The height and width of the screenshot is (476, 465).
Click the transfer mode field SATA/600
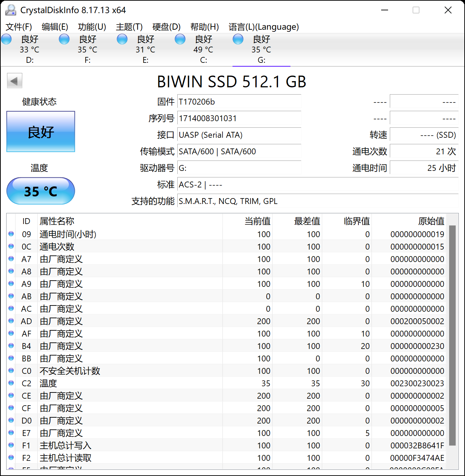239,152
